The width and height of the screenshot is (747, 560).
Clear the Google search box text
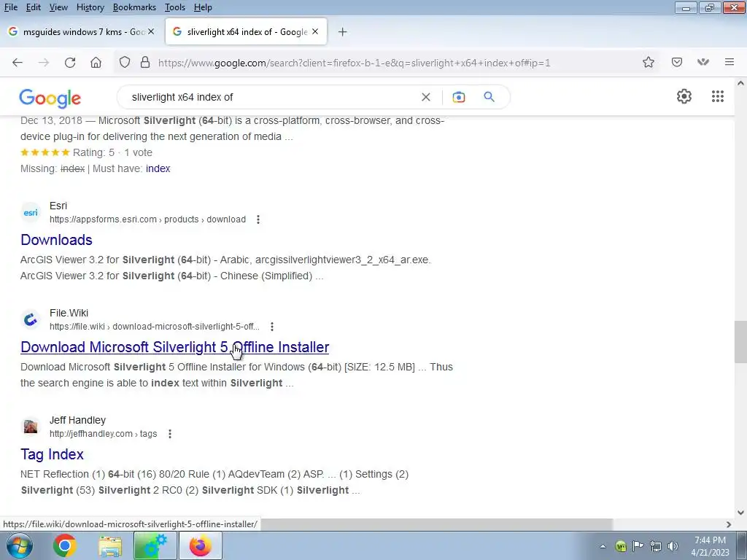coord(426,97)
